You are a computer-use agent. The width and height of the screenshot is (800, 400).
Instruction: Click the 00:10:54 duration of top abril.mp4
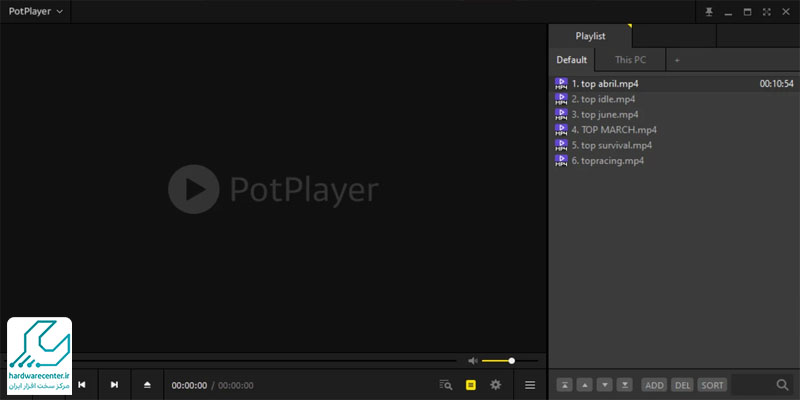click(x=777, y=84)
